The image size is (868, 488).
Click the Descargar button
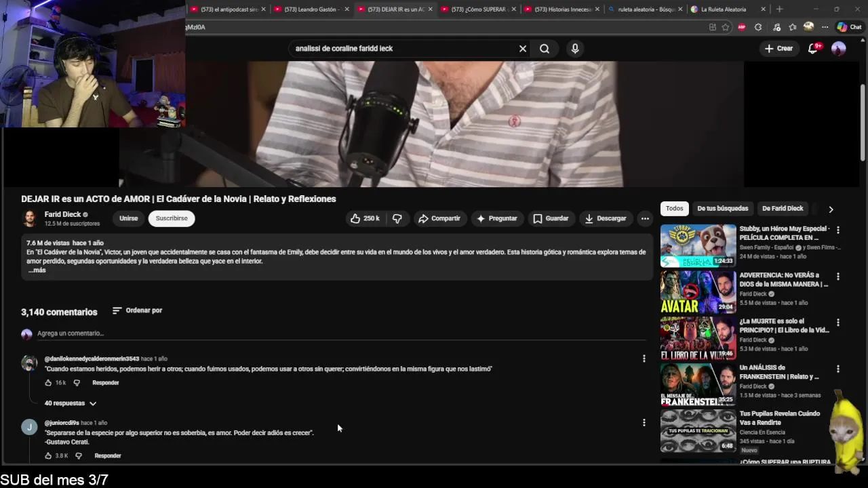(606, 218)
